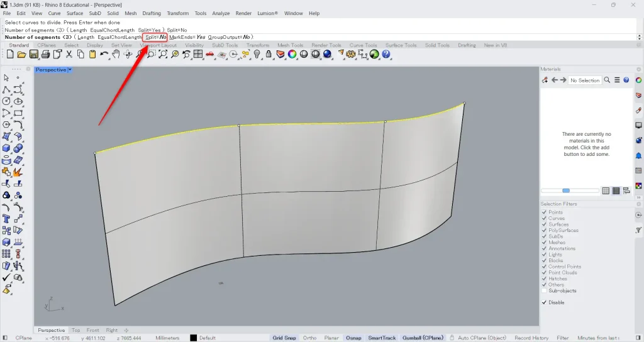
Task: Click the light bulb visibility icon
Action: 257,54
